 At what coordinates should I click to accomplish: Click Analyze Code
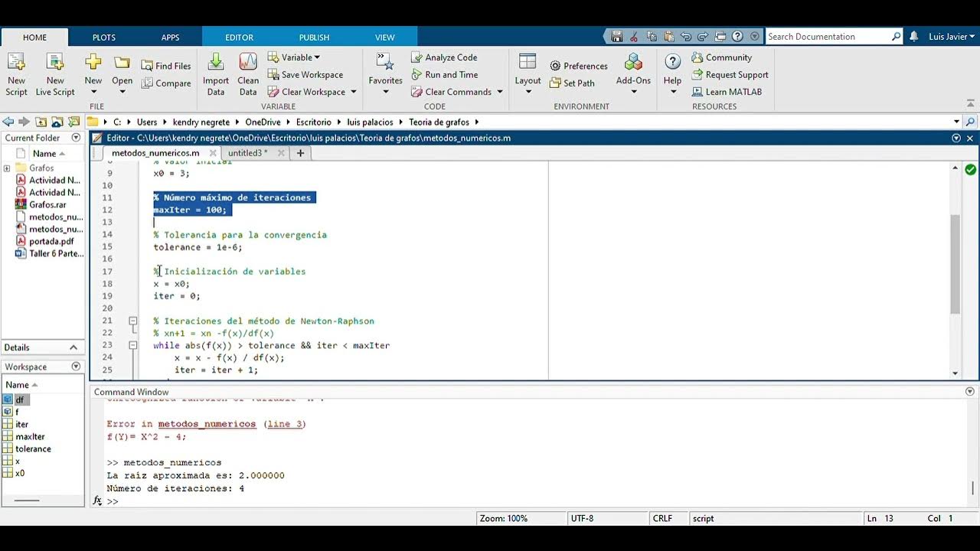point(444,57)
